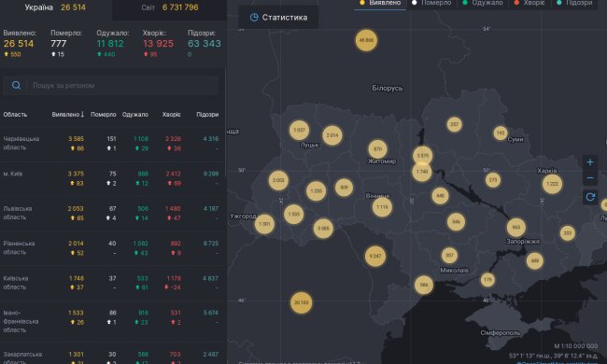Image resolution: width=607 pixels, height=364 pixels.
Task: Sort table by Виявлено column arrow
Action: 82,114
